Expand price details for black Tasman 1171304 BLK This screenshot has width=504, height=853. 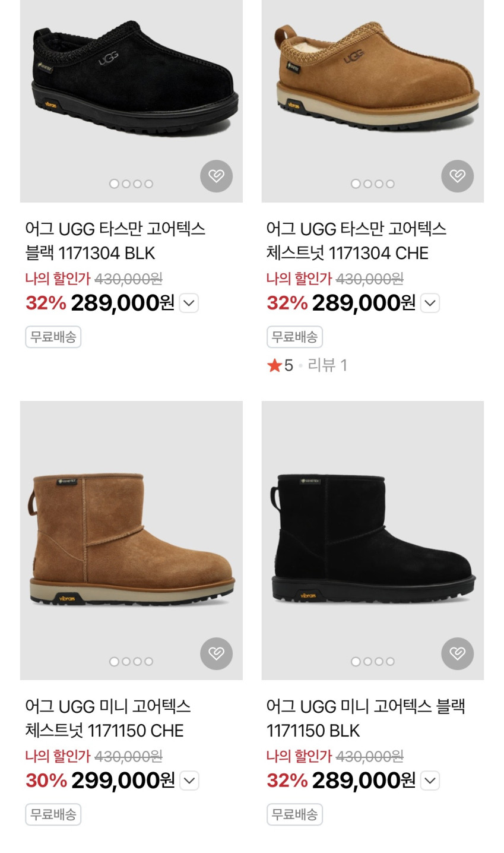tap(189, 303)
